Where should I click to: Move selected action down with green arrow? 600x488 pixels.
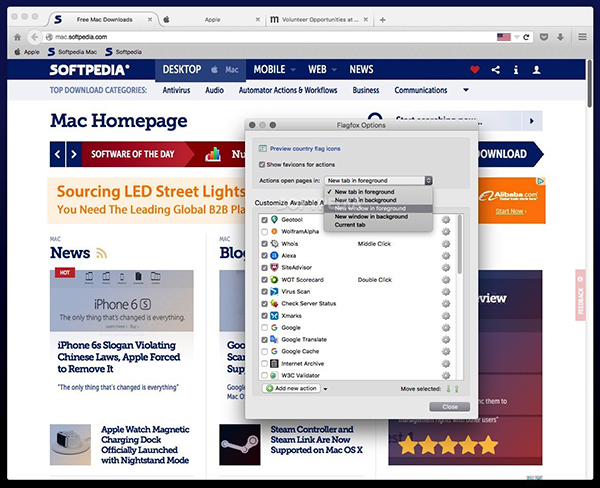(x=448, y=389)
